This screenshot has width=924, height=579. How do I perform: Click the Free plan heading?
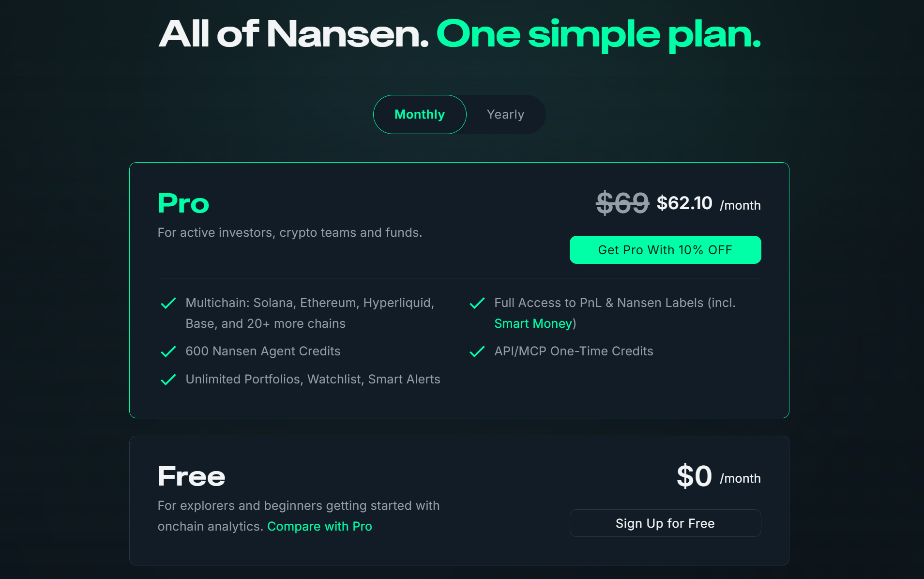(x=191, y=476)
